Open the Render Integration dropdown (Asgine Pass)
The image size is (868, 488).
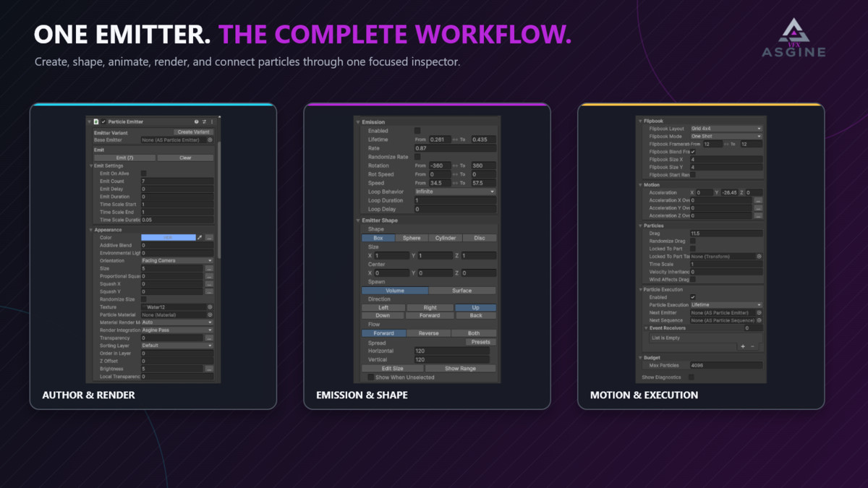tap(177, 330)
